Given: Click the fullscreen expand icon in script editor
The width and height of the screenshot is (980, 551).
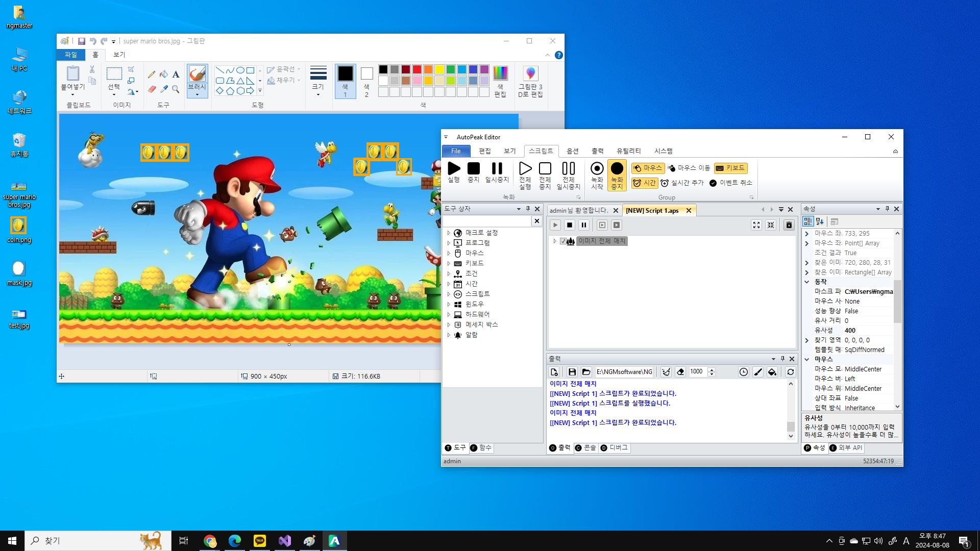Looking at the screenshot, I should pyautogui.click(x=756, y=225).
